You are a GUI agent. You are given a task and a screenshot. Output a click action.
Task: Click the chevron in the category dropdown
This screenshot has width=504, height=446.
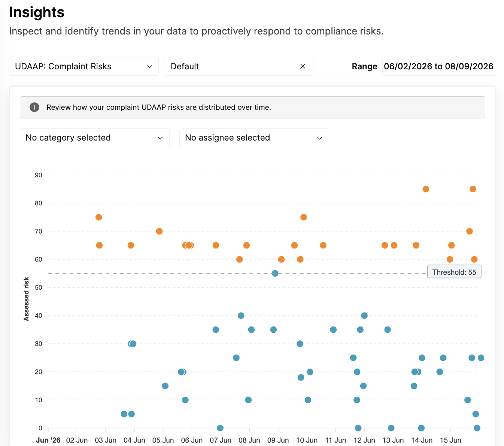coord(160,138)
